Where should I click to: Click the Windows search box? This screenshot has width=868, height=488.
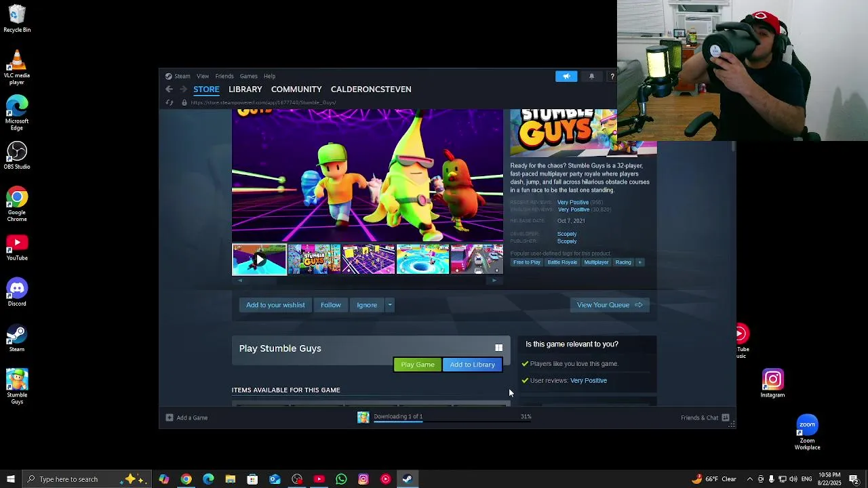pos(85,479)
